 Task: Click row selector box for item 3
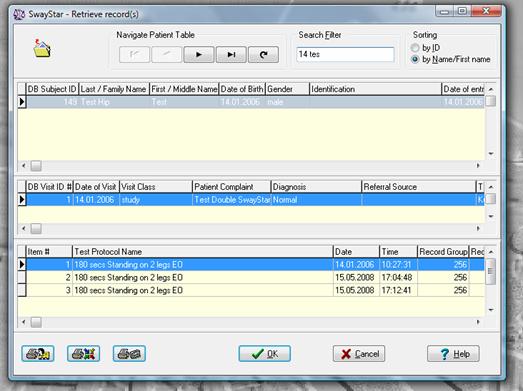pyautogui.click(x=22, y=290)
